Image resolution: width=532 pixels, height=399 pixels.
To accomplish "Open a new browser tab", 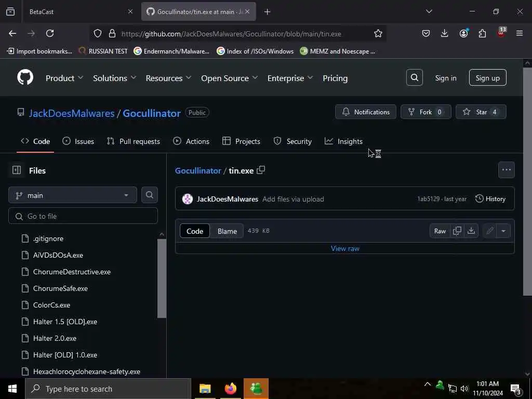I will [268, 11].
